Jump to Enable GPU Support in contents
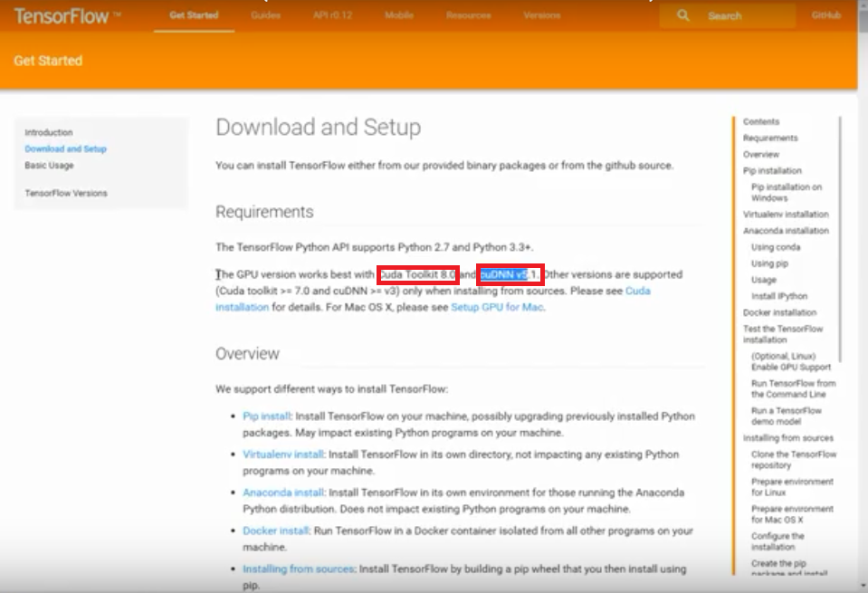The height and width of the screenshot is (593, 868). [x=791, y=361]
